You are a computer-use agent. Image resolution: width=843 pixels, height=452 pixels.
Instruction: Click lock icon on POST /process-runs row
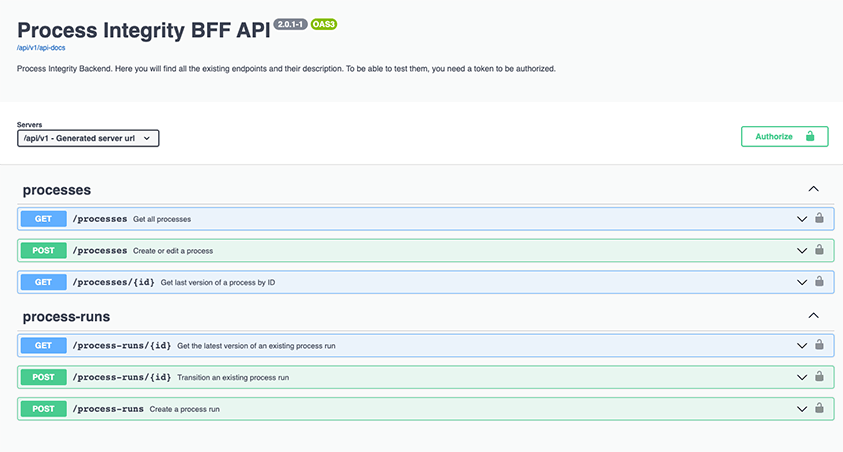click(x=819, y=408)
